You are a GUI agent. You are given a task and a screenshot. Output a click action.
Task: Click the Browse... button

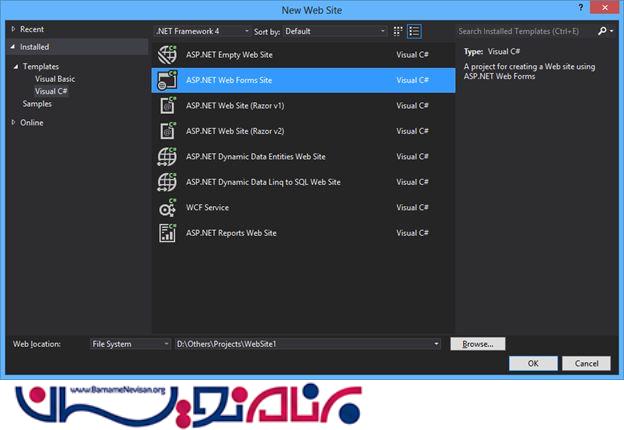click(x=478, y=344)
